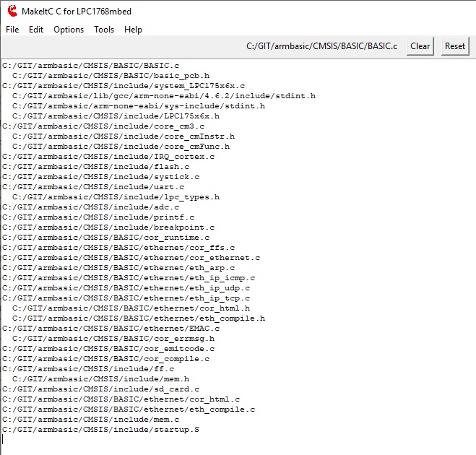Open the Help menu
This screenshot has height=455, width=476.
pos(133,30)
